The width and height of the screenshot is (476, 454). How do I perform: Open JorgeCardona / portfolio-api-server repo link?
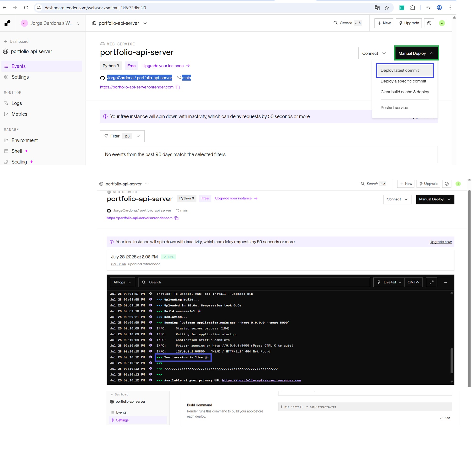[140, 78]
